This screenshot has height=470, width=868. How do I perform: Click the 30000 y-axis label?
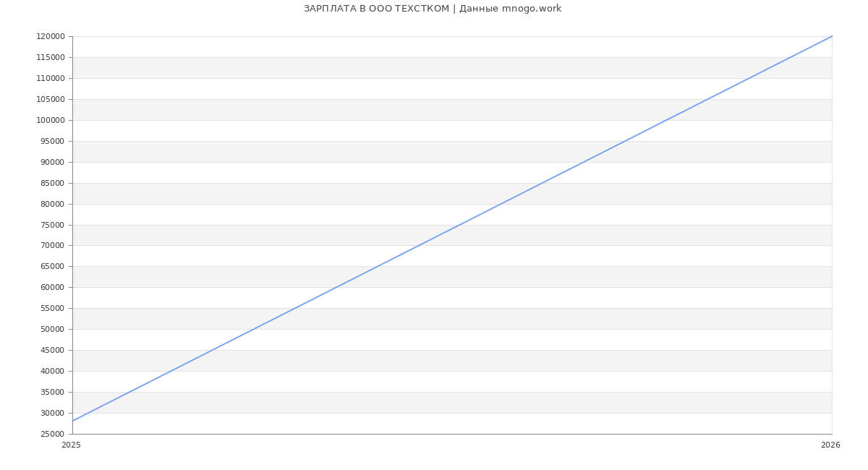(52, 413)
